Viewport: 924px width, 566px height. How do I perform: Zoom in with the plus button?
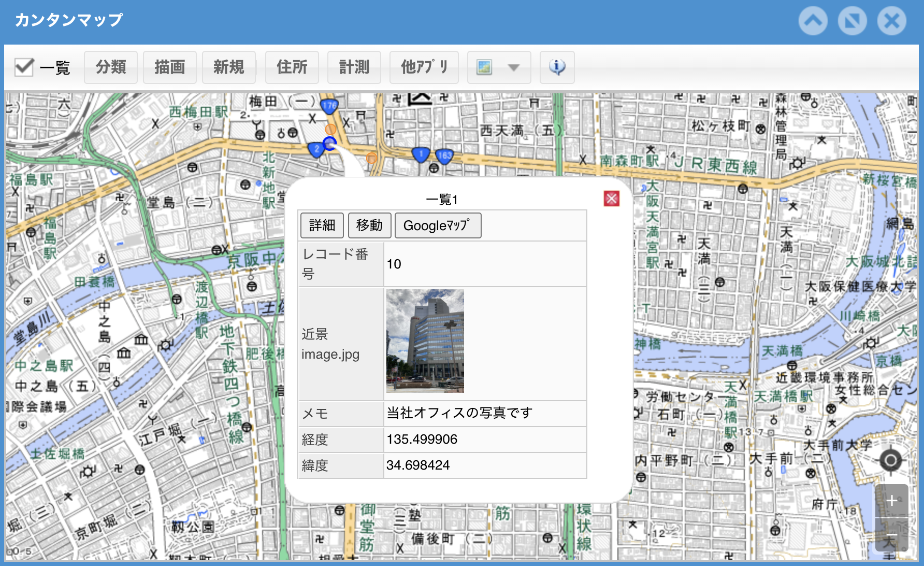(892, 501)
